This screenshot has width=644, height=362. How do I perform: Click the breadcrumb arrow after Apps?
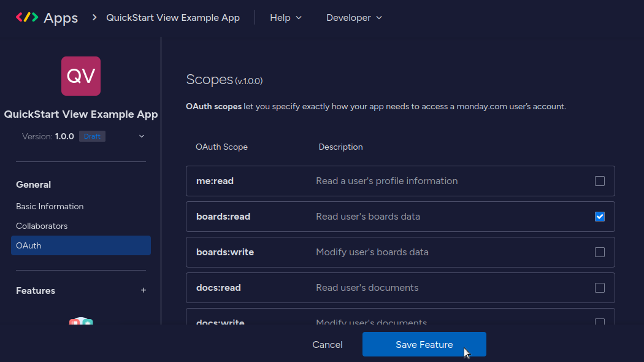pyautogui.click(x=94, y=17)
